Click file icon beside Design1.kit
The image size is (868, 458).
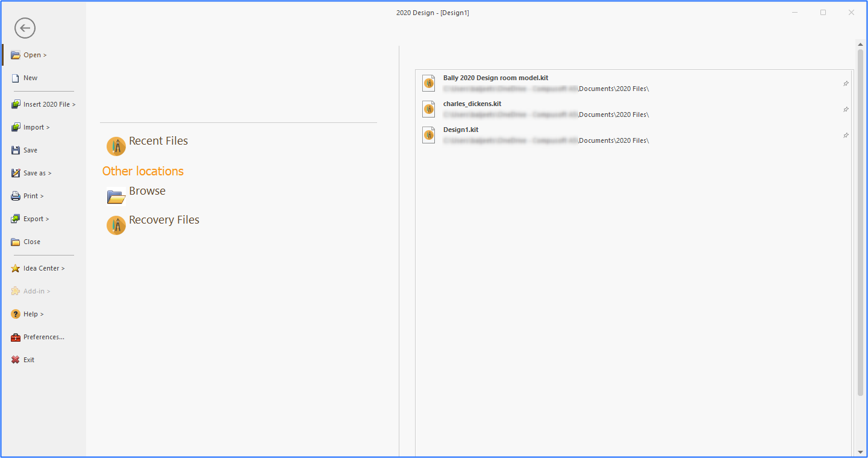[429, 135]
